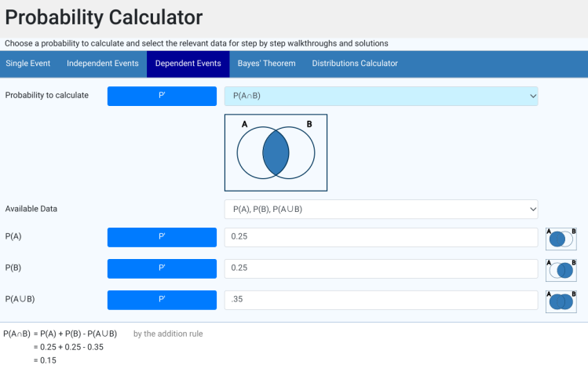
Task: Toggle the P' complement button for Probability to calculate
Action: pos(162,96)
